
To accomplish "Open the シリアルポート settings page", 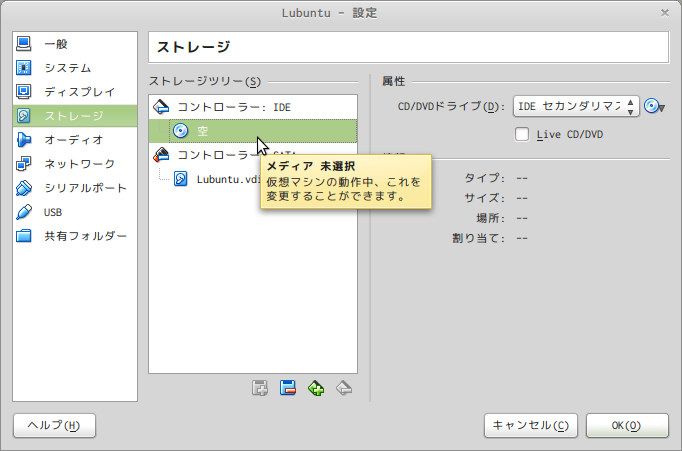I will pos(75,188).
